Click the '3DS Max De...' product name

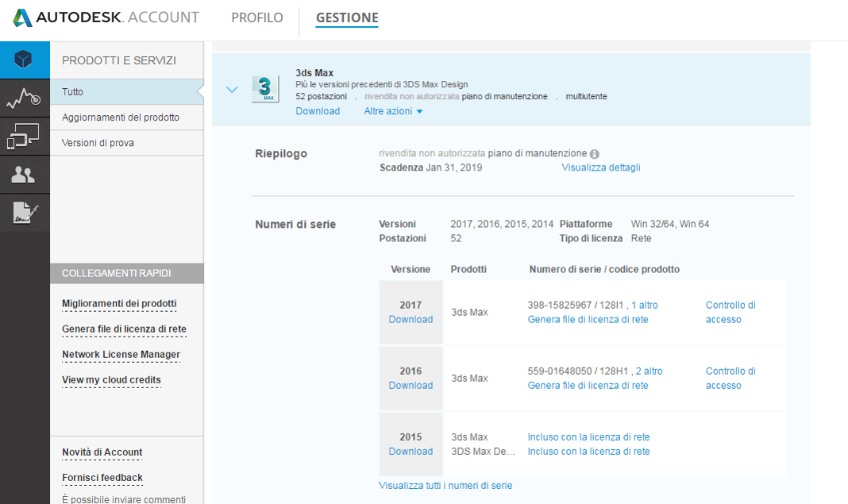point(483,452)
